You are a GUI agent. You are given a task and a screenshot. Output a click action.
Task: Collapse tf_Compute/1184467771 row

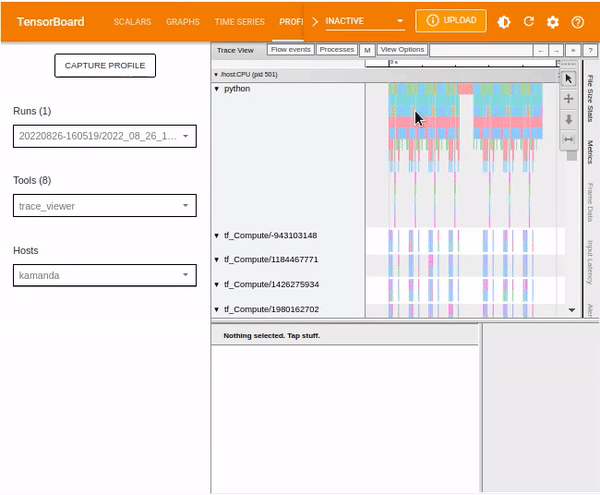pos(217,260)
